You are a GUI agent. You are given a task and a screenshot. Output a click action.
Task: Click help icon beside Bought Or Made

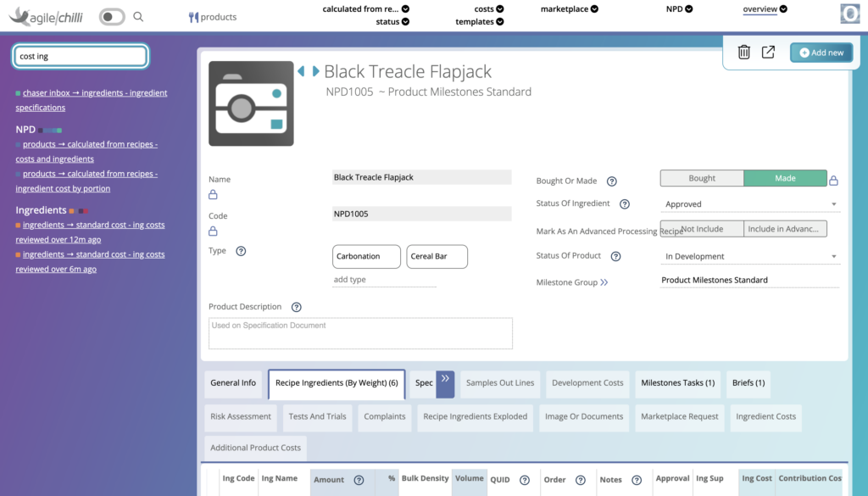tap(612, 181)
